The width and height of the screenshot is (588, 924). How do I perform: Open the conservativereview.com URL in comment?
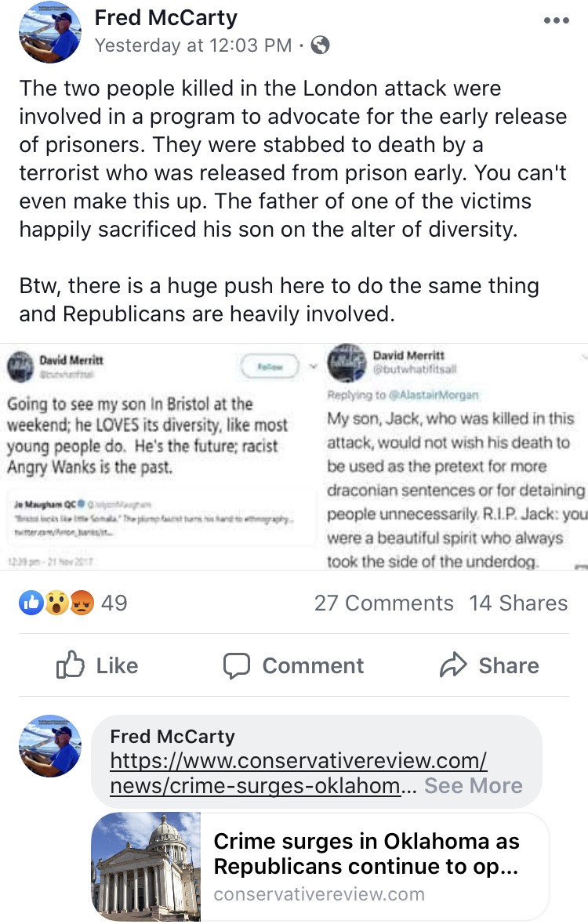[x=298, y=773]
